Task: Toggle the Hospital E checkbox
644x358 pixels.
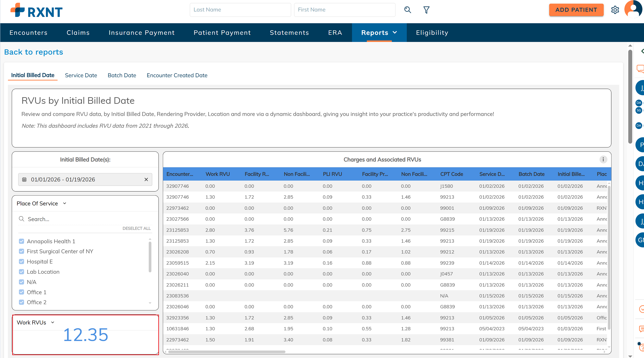Action: coord(21,262)
